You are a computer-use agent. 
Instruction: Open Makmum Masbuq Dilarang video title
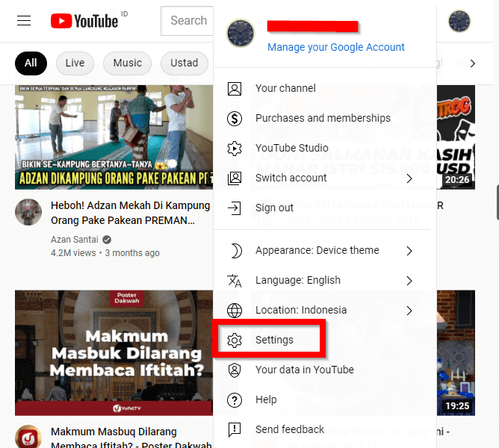(x=131, y=438)
